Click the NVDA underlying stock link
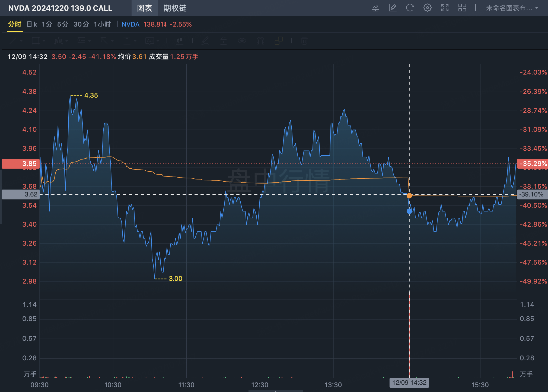 (x=130, y=24)
